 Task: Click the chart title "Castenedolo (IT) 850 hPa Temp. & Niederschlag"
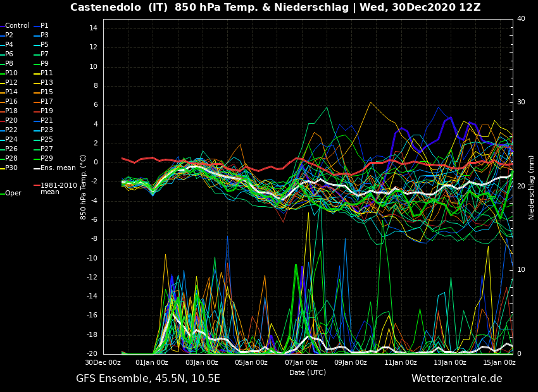pyautogui.click(x=210, y=7)
